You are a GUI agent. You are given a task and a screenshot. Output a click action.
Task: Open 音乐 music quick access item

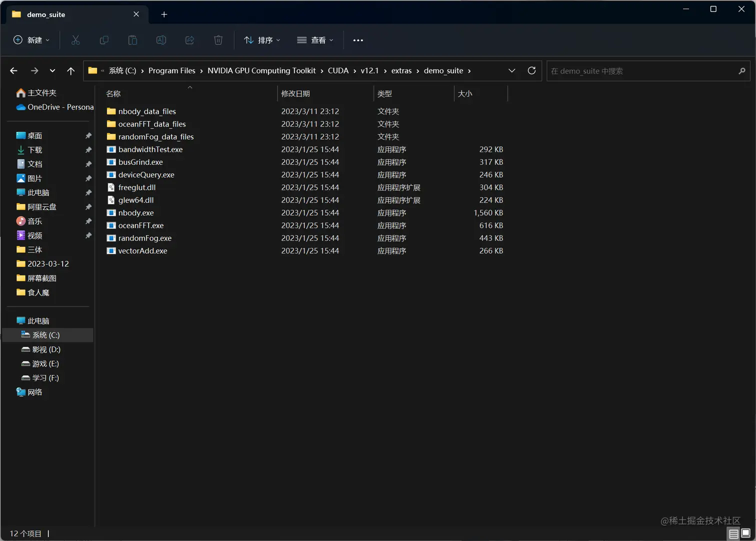tap(29, 221)
